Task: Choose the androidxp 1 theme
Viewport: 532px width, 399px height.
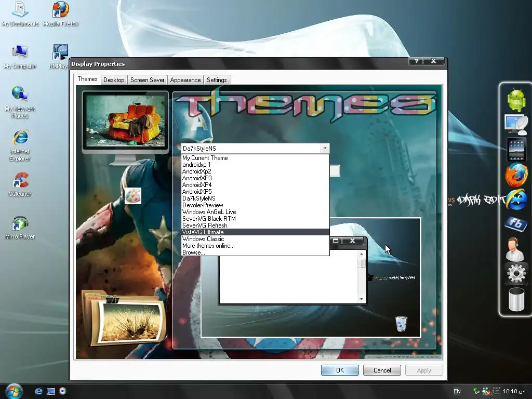Action: (x=255, y=165)
